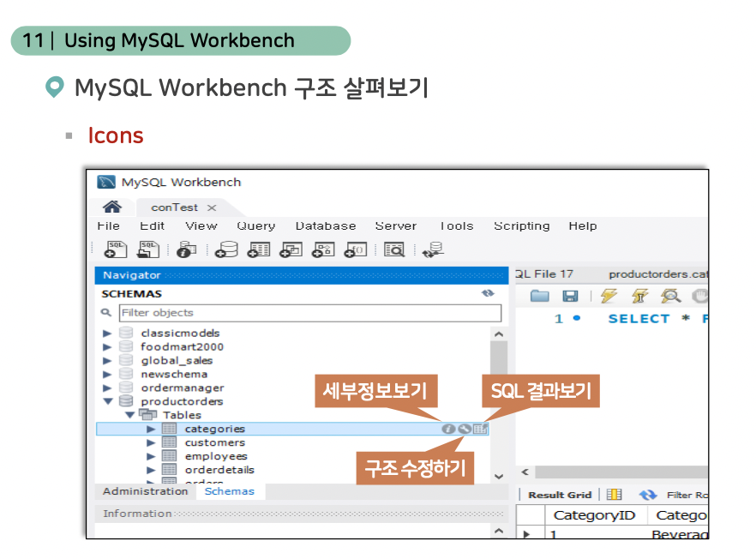This screenshot has width=756, height=559.
Task: Create a new schema toolbar icon
Action: point(226,249)
